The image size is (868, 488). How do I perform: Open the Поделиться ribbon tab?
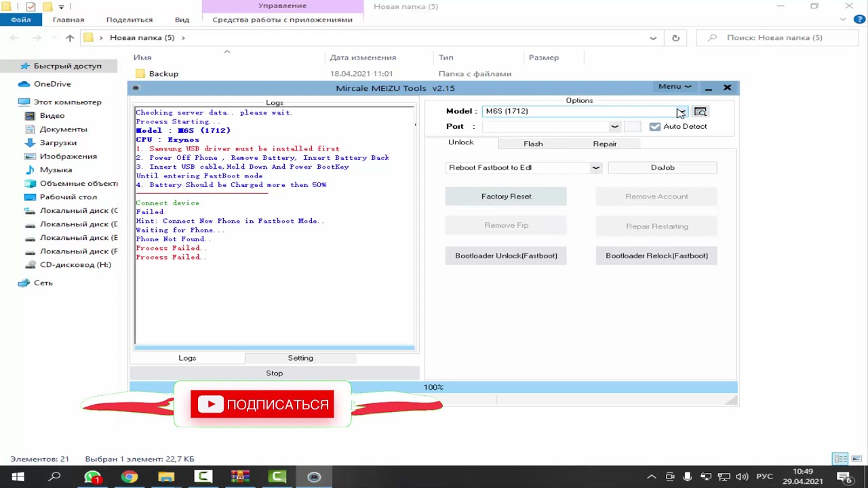pos(130,20)
